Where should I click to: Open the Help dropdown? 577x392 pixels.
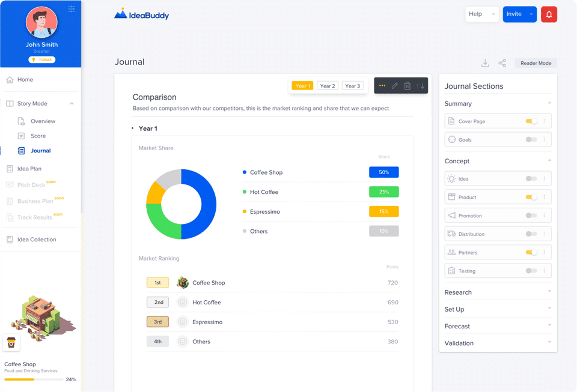pyautogui.click(x=482, y=14)
